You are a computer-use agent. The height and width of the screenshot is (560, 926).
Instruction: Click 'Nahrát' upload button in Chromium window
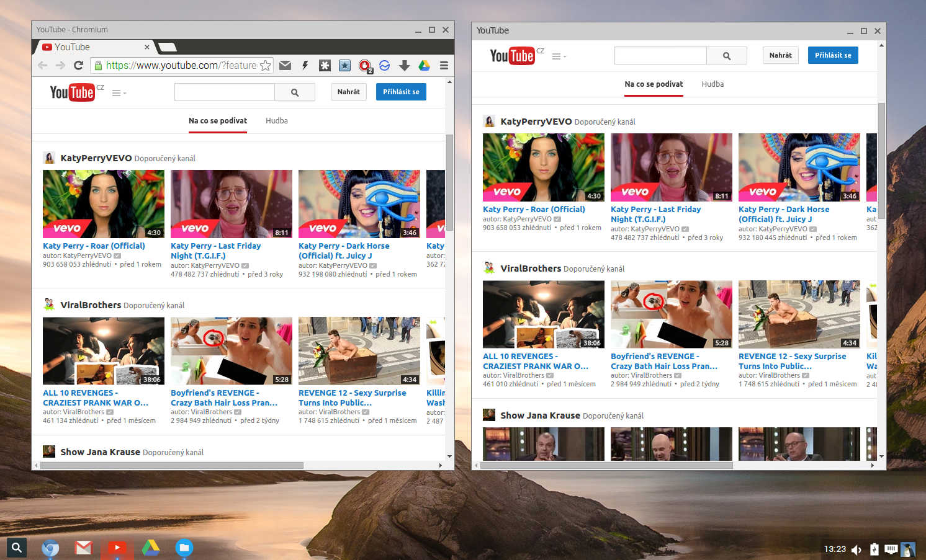click(x=348, y=92)
